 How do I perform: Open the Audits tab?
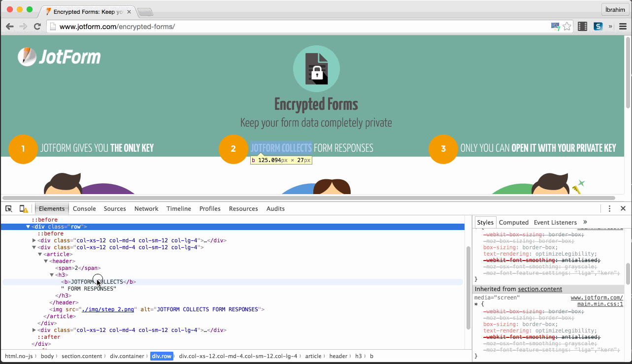coord(275,209)
